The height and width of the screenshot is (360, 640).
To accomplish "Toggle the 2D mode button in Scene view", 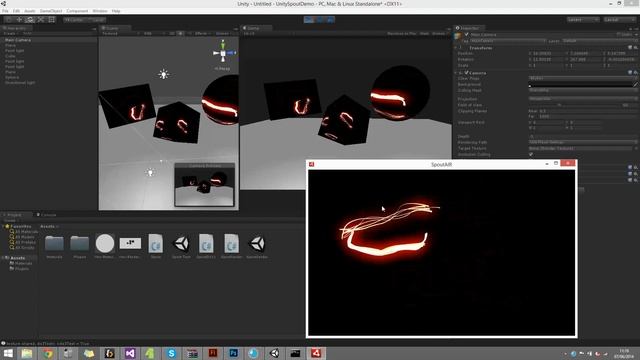I will click(x=172, y=33).
